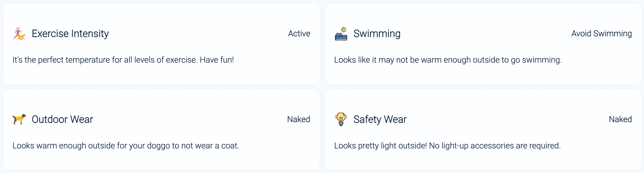The image size is (644, 173).
Task: Click the Naked status for Safety Wear
Action: tap(620, 119)
